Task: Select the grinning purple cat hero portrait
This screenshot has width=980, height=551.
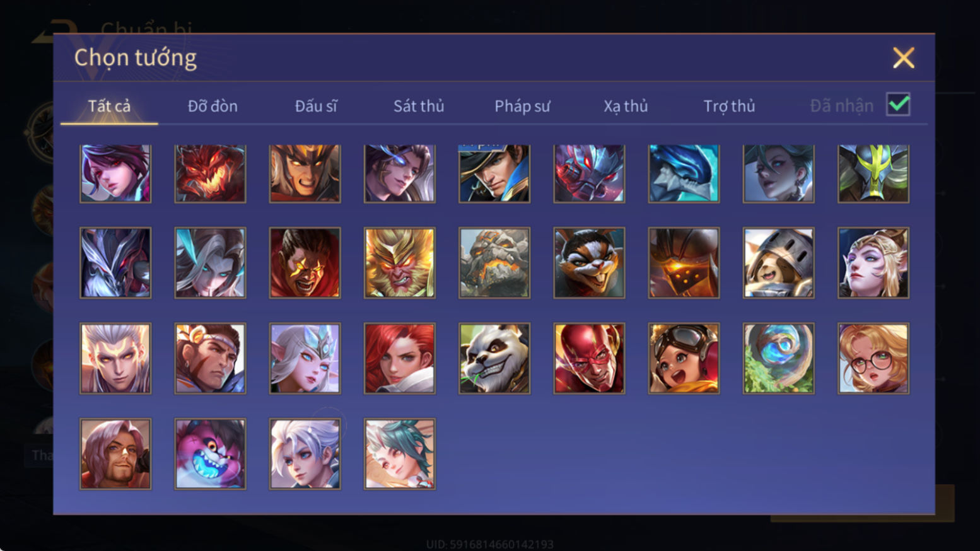Action: click(210, 454)
